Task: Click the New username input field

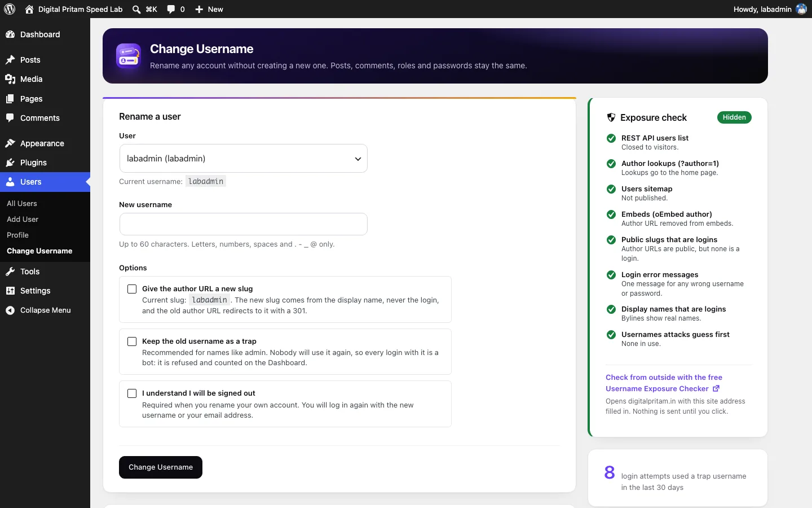Action: pyautogui.click(x=244, y=224)
